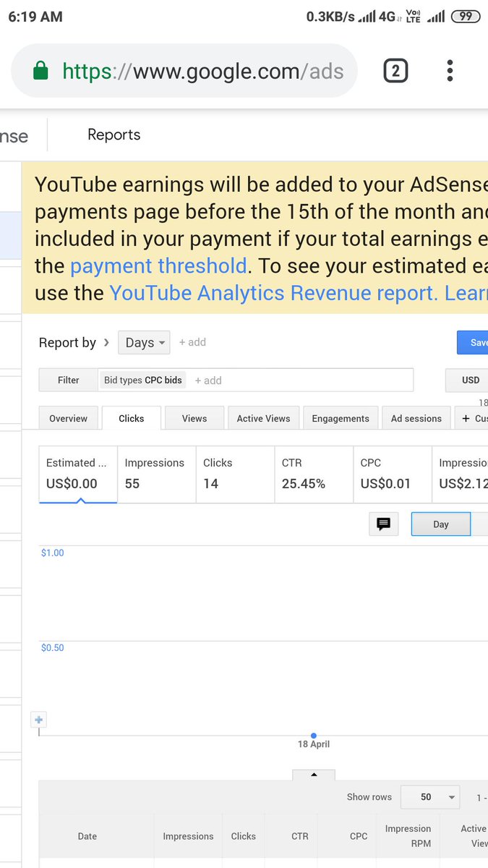Select the Estimated earnings metric card
This screenshot has width=488, height=868.
point(78,474)
